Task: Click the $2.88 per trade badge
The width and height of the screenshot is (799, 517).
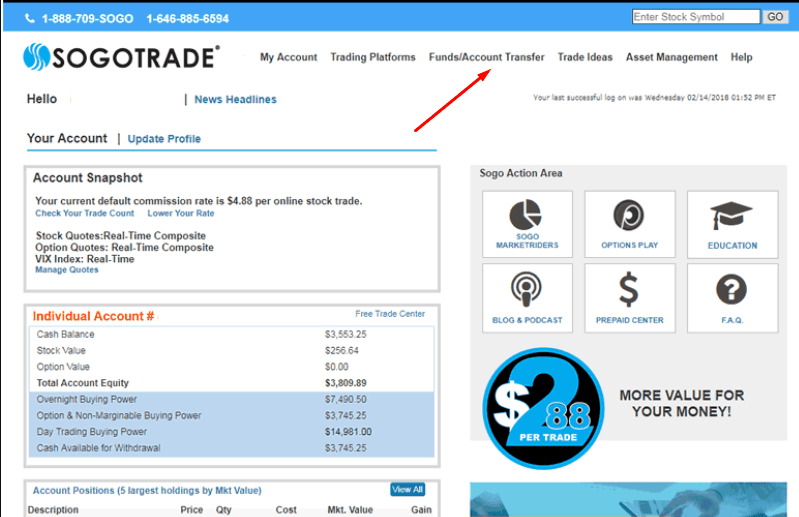Action: tap(543, 408)
